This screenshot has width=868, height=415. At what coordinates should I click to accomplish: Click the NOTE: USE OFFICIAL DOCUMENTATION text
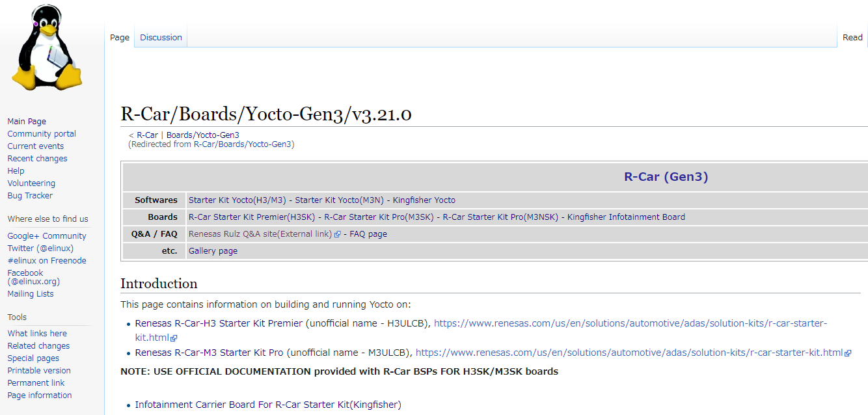pos(339,372)
